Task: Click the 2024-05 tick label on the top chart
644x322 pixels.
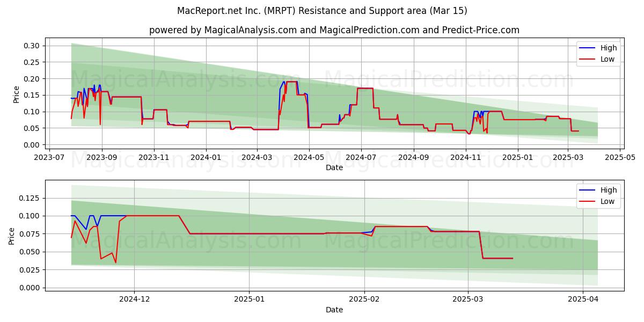Action: [x=309, y=157]
